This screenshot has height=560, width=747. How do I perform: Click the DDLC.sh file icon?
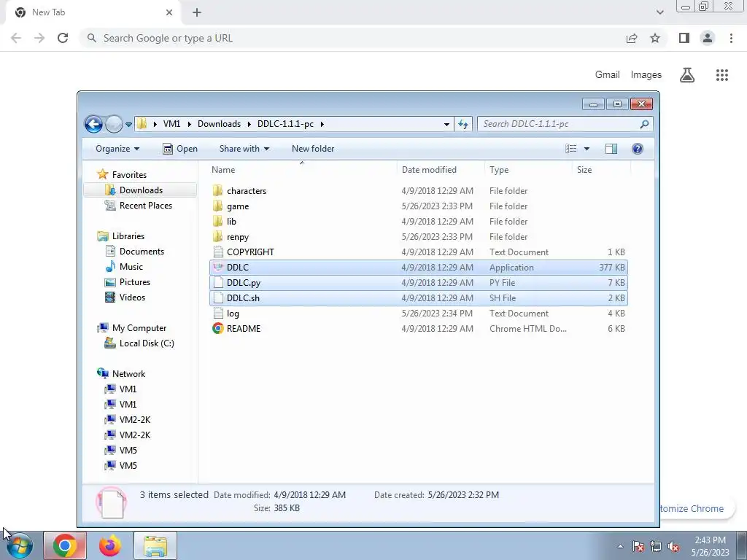[217, 297]
